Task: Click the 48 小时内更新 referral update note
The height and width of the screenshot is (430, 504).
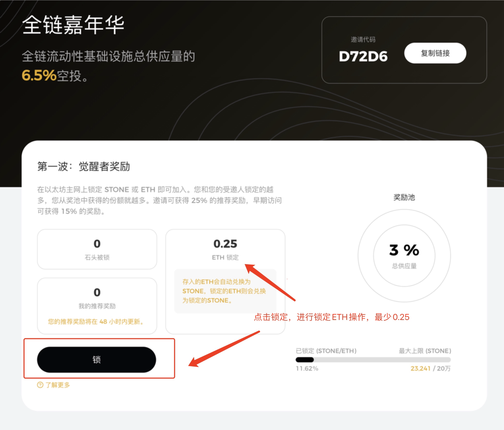Action: point(96,321)
